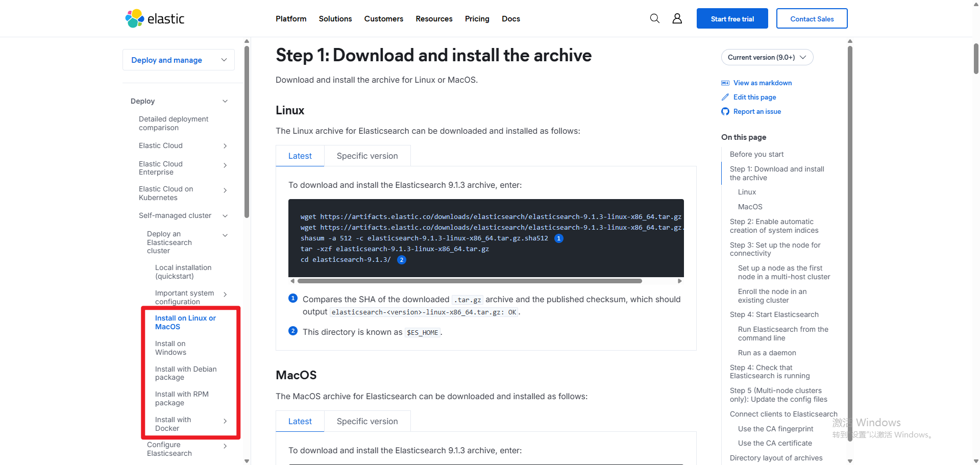Open the Current version (9.0+) dropdown

[767, 57]
